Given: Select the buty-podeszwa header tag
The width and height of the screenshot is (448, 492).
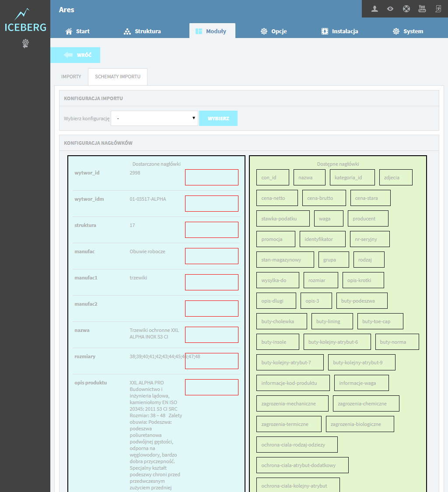Looking at the screenshot, I should coord(362,300).
